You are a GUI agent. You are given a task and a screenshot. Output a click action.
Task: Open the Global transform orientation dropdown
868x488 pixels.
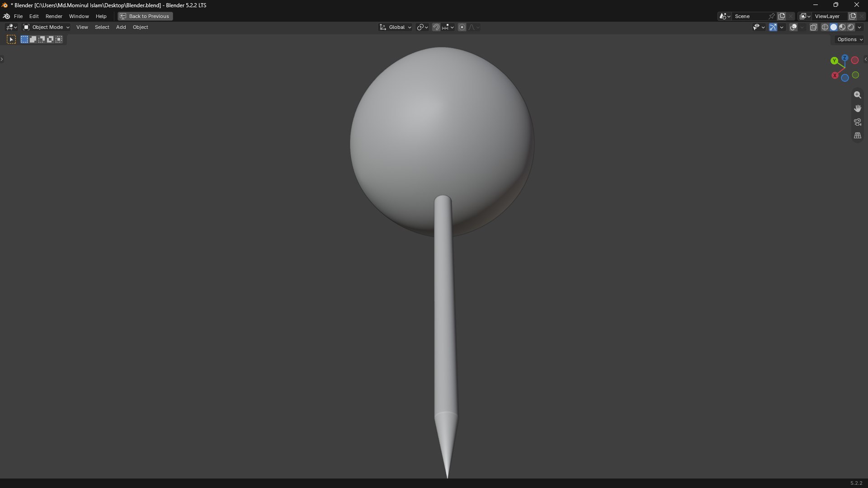[396, 27]
